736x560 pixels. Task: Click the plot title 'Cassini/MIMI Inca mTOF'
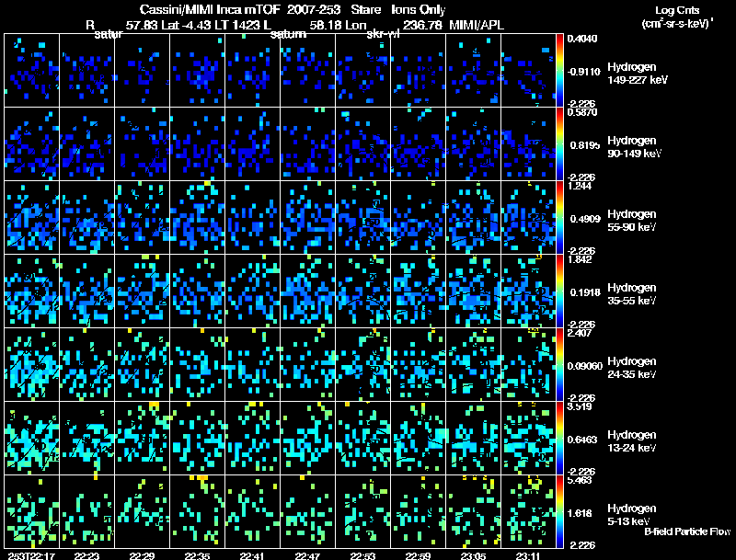pyautogui.click(x=210, y=10)
